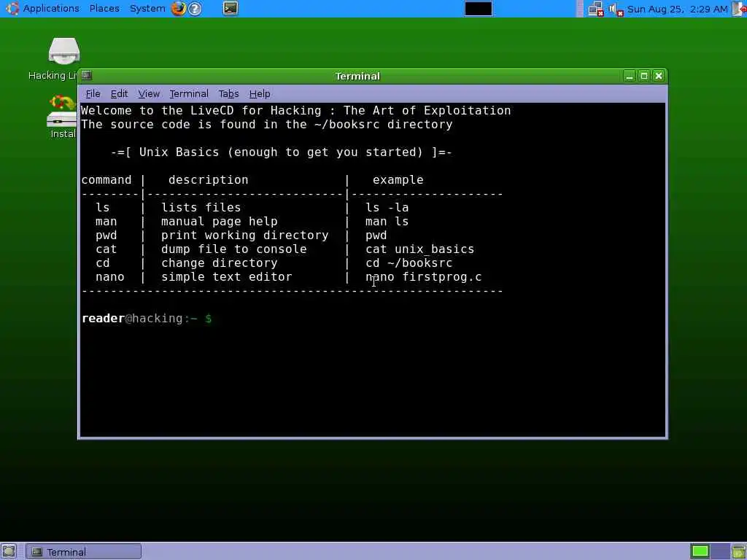Image resolution: width=747 pixels, height=560 pixels.
Task: Minimize the Terminal window
Action: [x=630, y=76]
